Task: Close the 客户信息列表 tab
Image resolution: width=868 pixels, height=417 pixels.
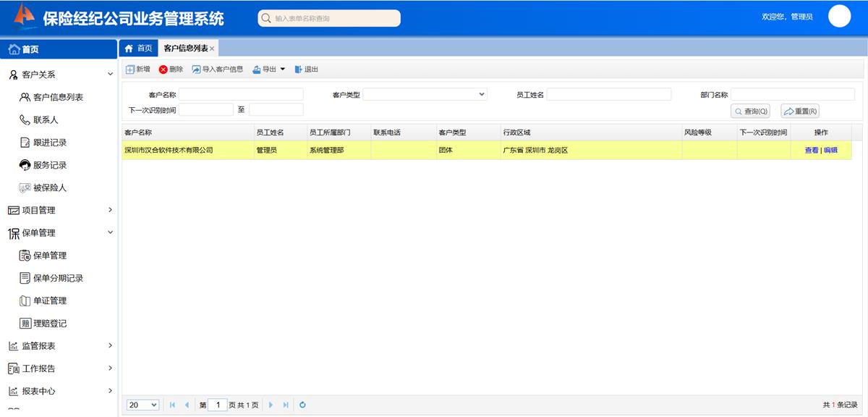Action: point(212,49)
